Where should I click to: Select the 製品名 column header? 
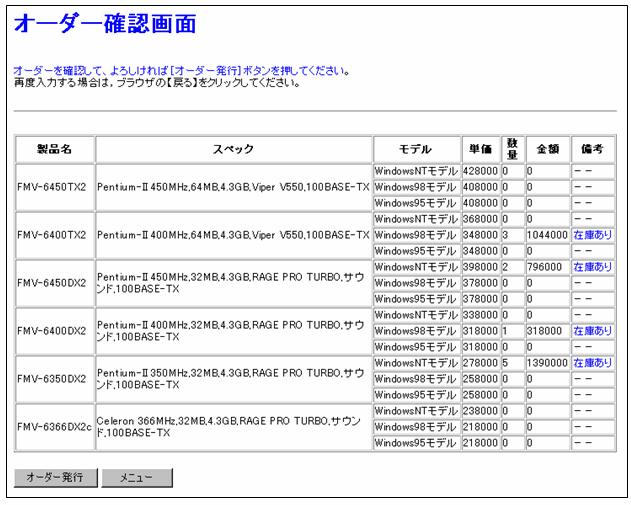(55, 149)
